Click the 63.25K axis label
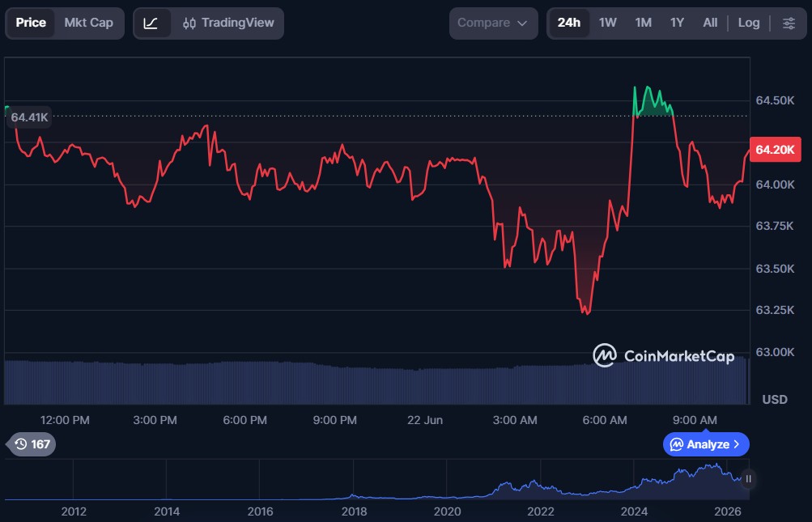The height and width of the screenshot is (522, 812). click(x=775, y=310)
